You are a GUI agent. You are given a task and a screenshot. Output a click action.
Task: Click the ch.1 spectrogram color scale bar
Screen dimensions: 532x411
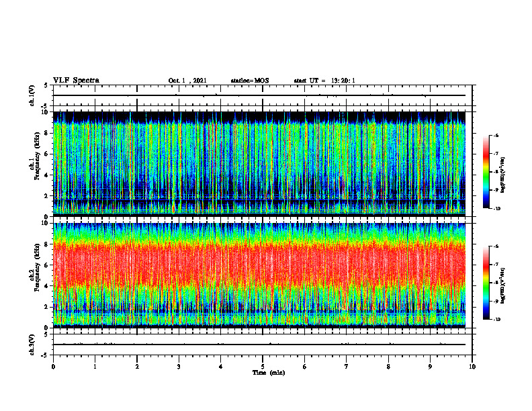coord(486,172)
